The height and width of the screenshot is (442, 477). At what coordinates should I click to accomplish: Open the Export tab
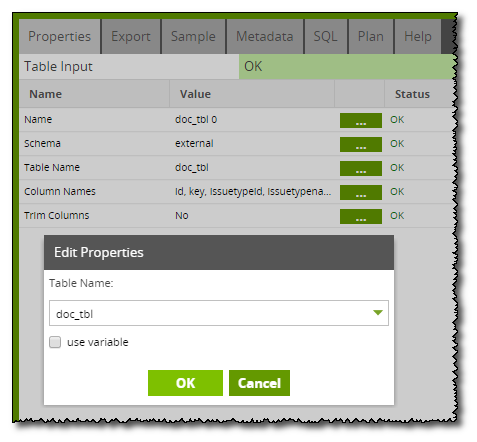click(x=131, y=36)
